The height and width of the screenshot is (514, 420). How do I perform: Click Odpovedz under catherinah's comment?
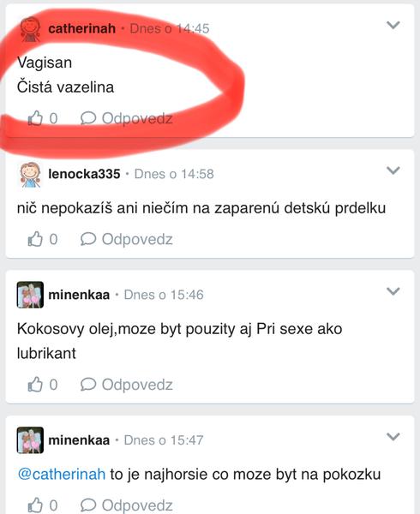click(x=137, y=118)
